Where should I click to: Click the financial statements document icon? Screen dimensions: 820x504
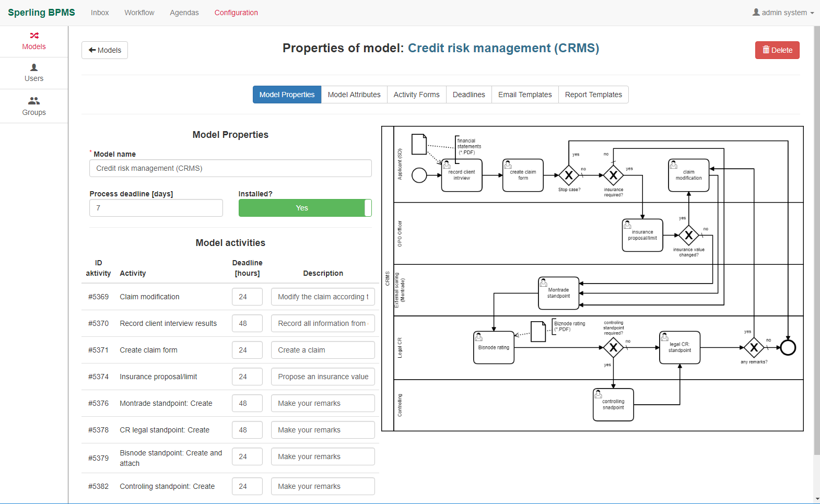(x=419, y=144)
